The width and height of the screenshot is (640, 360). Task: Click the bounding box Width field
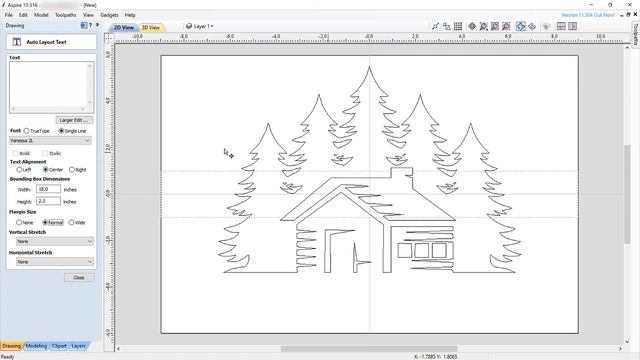(48, 189)
